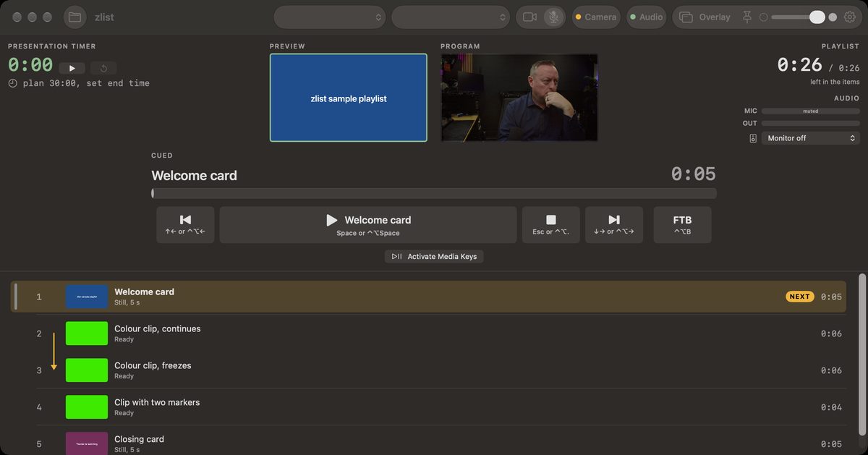
Task: Toggle the muted microphone button
Action: 554,17
